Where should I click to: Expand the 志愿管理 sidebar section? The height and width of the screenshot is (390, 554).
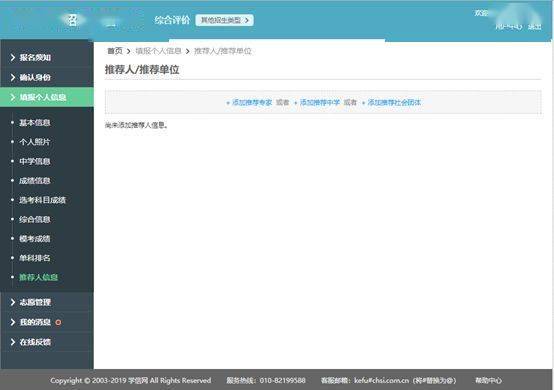47,302
